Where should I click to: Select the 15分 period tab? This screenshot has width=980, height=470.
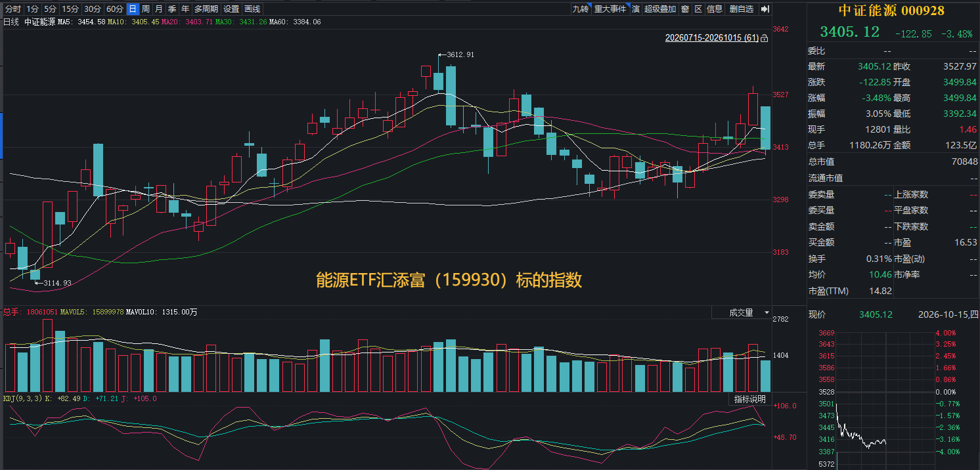tap(70, 9)
